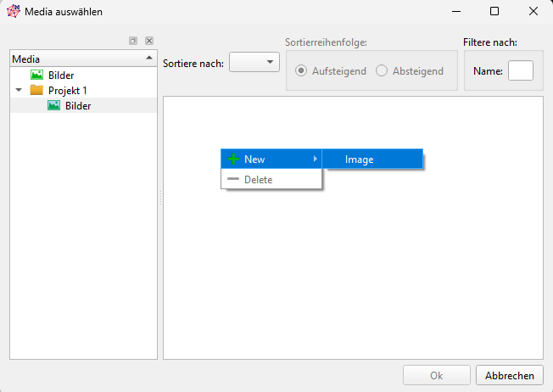
Task: Click the Ok button
Action: (437, 376)
